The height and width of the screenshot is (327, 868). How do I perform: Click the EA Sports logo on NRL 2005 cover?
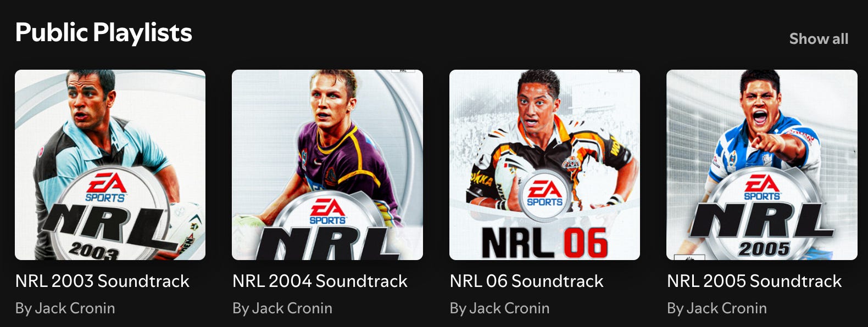click(762, 188)
